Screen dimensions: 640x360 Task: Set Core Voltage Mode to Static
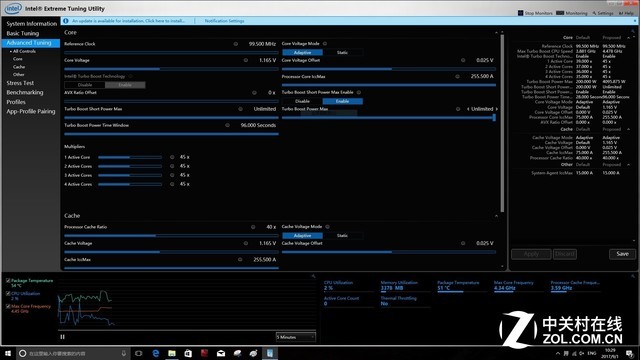[x=342, y=53]
